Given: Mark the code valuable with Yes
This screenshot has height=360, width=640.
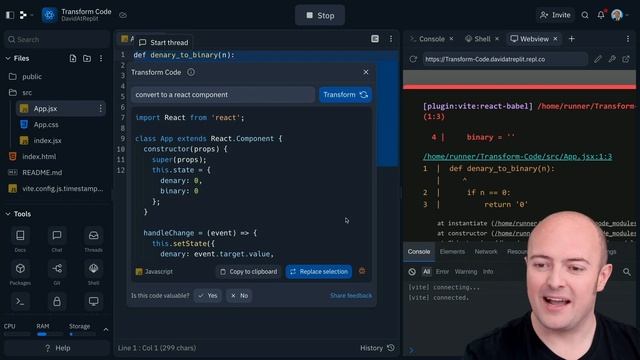Looking at the screenshot, I should tap(208, 296).
